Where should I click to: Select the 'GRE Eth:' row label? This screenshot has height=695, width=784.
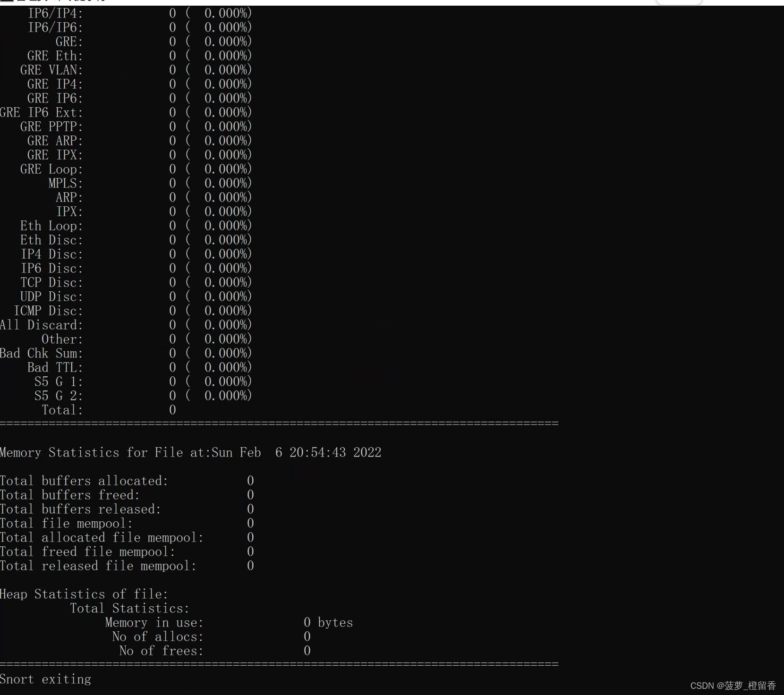click(55, 56)
